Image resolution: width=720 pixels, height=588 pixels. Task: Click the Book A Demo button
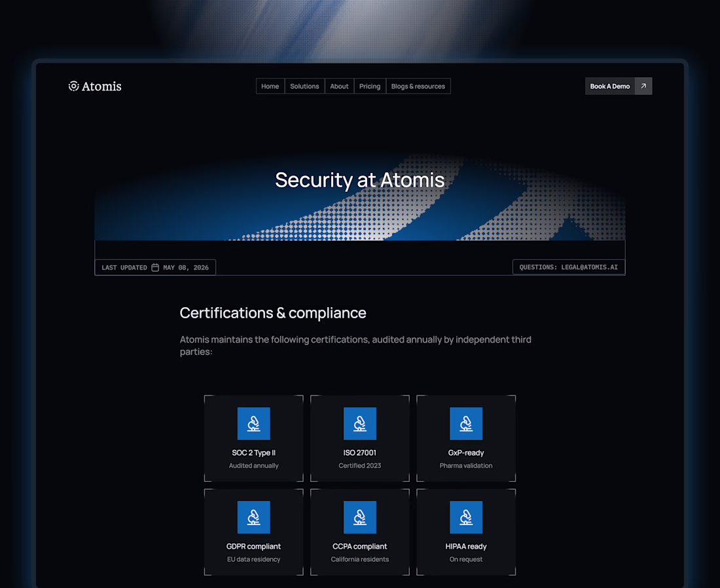point(610,86)
